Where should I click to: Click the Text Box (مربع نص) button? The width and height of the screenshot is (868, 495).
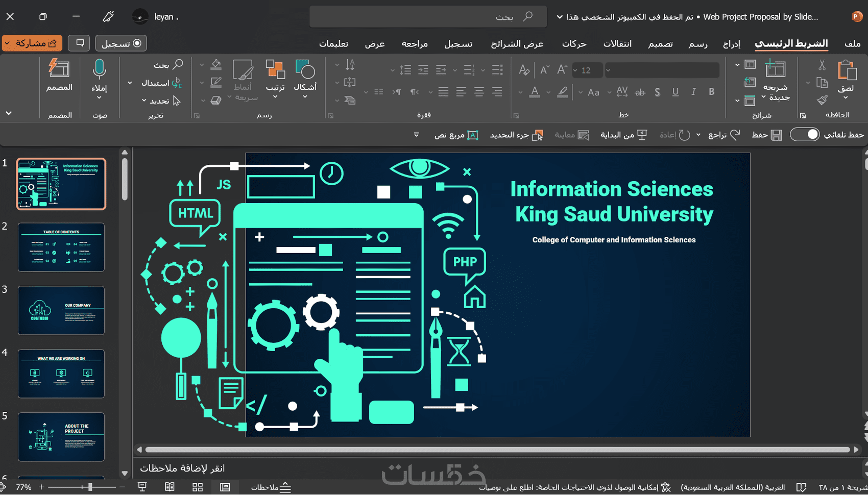(456, 135)
